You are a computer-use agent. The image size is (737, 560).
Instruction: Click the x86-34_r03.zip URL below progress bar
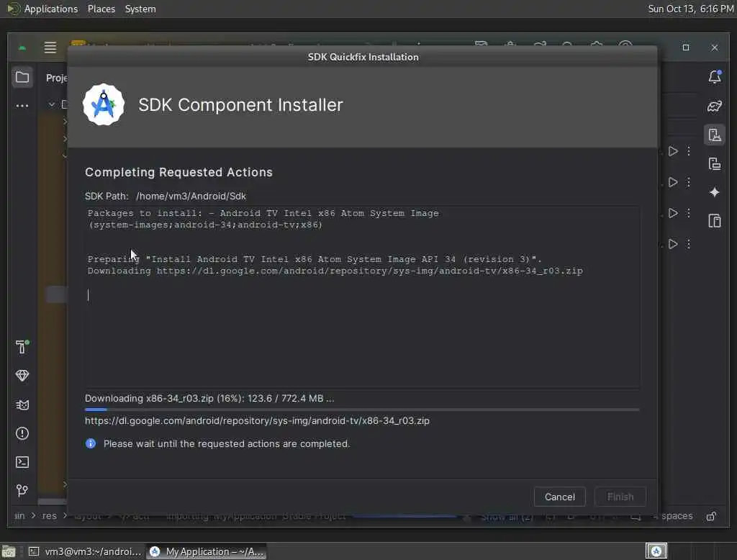257,421
